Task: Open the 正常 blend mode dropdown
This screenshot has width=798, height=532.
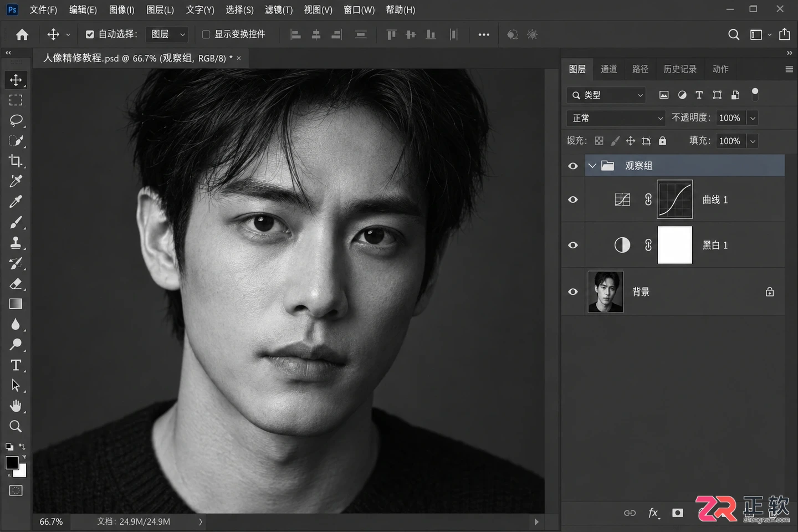Action: pyautogui.click(x=616, y=118)
